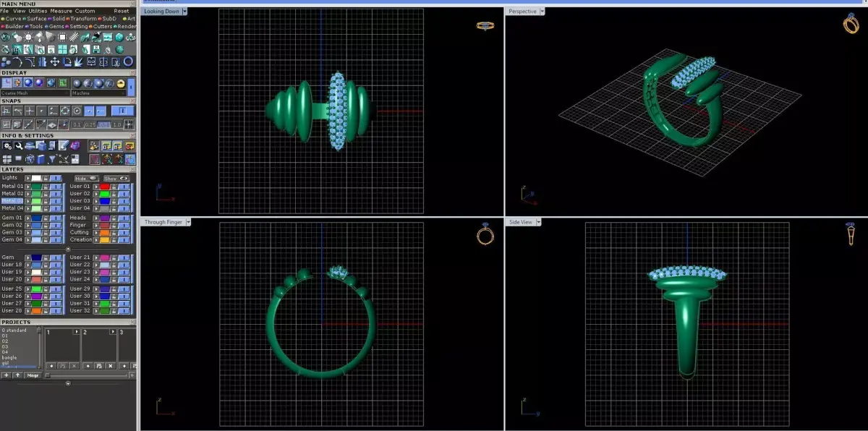The width and height of the screenshot is (868, 431).
Task: Click the up-arrow button beside Mngr
Action: click(17, 375)
